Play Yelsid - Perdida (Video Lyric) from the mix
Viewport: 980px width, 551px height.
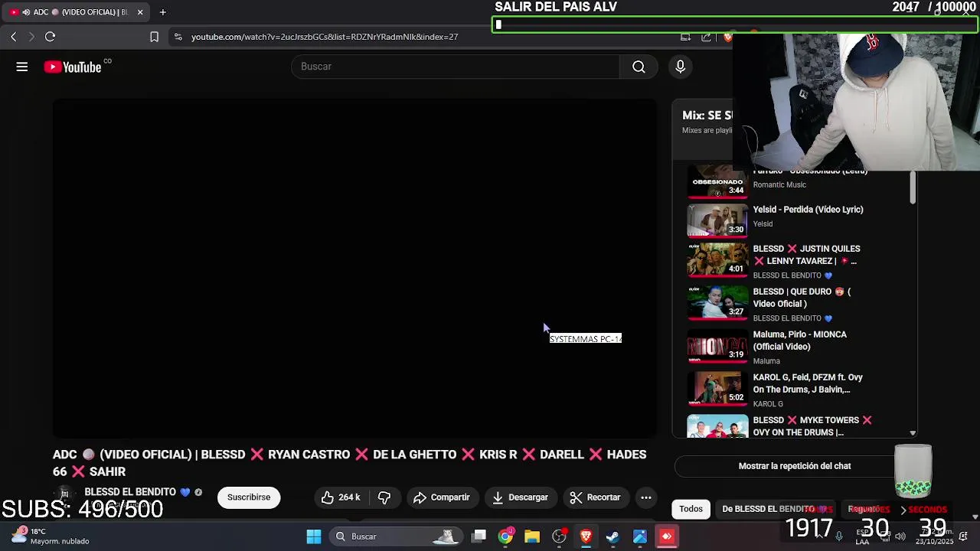point(808,210)
